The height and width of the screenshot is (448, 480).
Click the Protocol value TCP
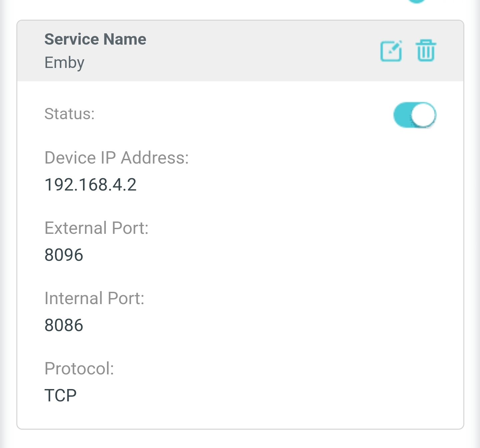(x=61, y=395)
